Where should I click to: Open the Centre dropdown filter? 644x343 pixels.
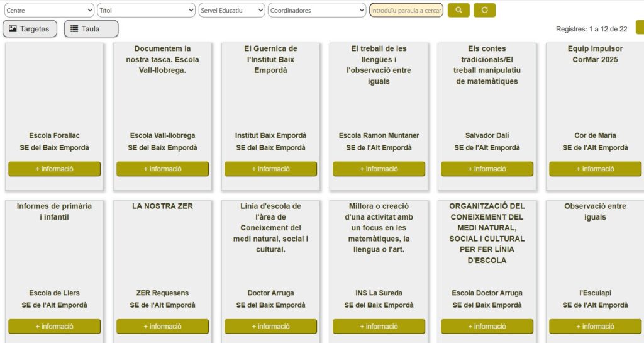pos(48,10)
